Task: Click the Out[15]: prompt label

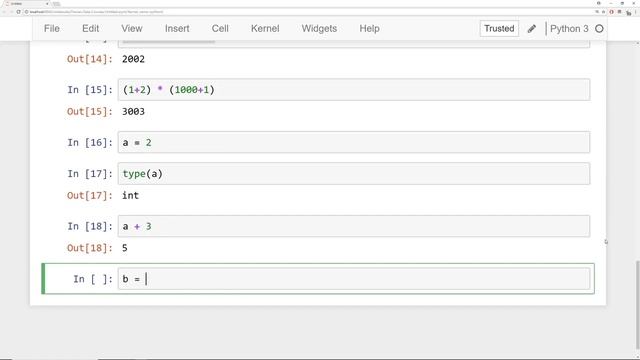Action: [89, 111]
